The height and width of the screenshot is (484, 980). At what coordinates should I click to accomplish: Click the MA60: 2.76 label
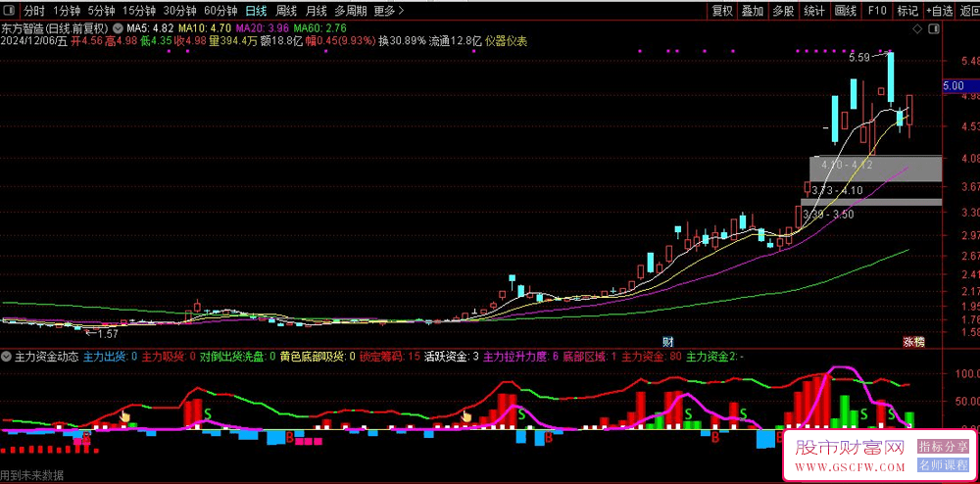(x=320, y=28)
